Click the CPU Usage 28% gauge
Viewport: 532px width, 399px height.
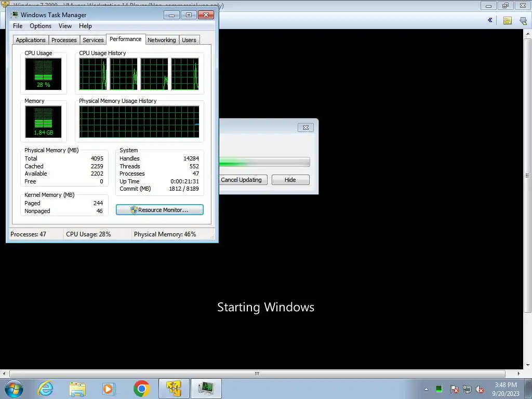pos(43,74)
